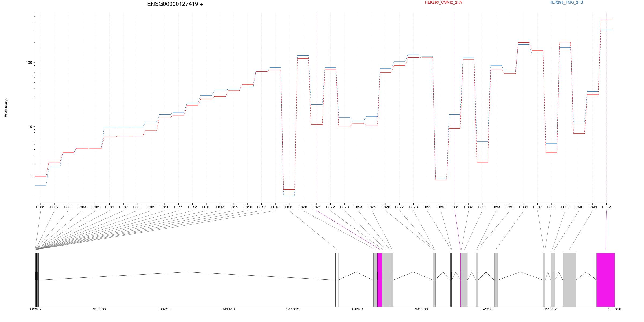Click exon label E036
The image size is (644, 322).
(x=524, y=207)
